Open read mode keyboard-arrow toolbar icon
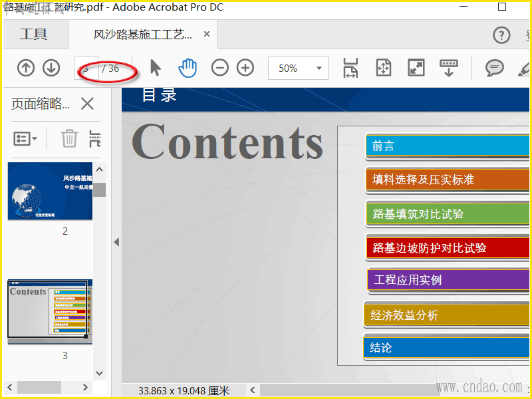 pos(448,68)
